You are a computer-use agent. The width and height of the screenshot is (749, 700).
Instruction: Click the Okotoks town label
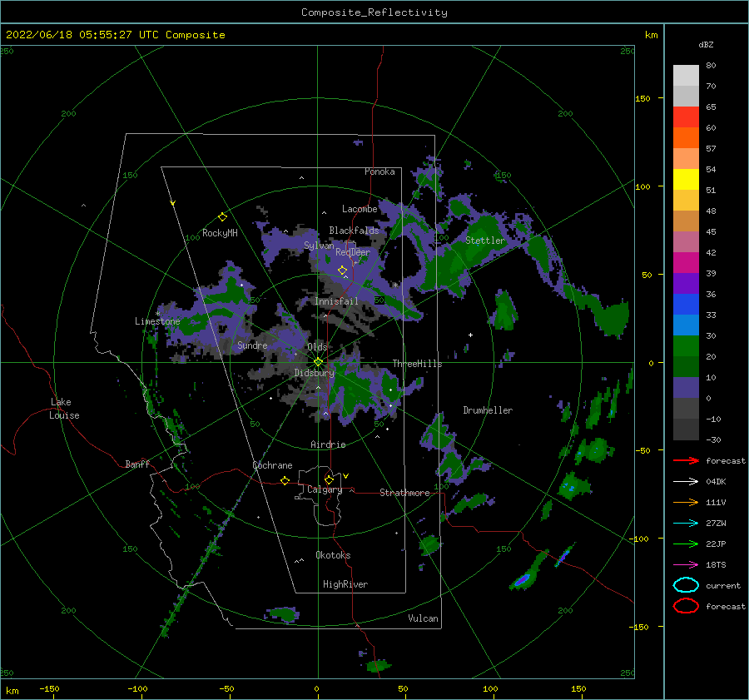click(x=333, y=555)
